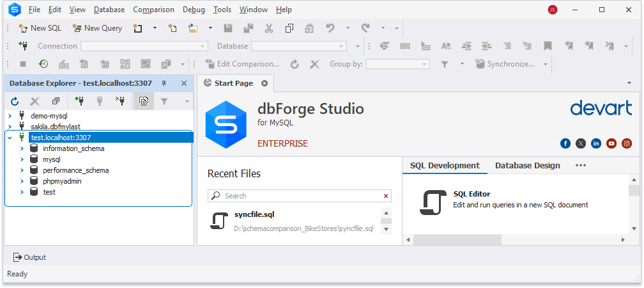The width and height of the screenshot is (644, 288).
Task: Click the Output panel button
Action: pyautogui.click(x=29, y=257)
